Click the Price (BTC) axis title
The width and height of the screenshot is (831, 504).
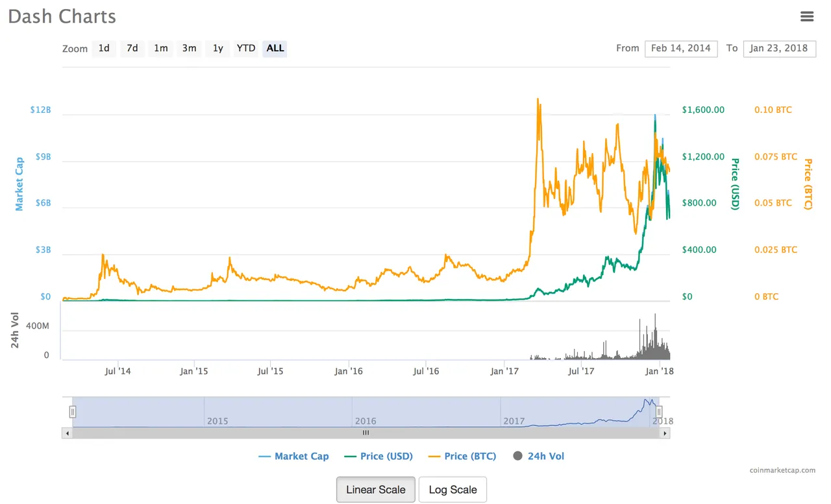coord(808,184)
